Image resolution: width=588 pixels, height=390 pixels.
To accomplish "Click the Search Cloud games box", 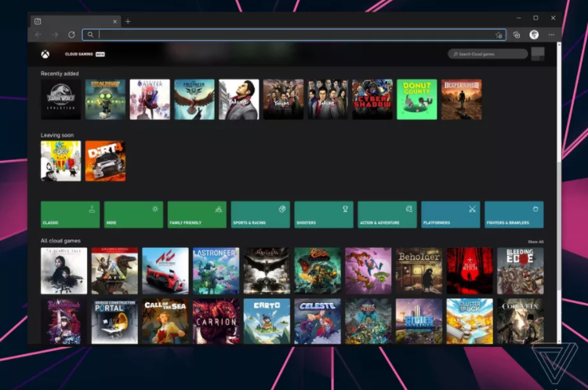I will point(488,54).
